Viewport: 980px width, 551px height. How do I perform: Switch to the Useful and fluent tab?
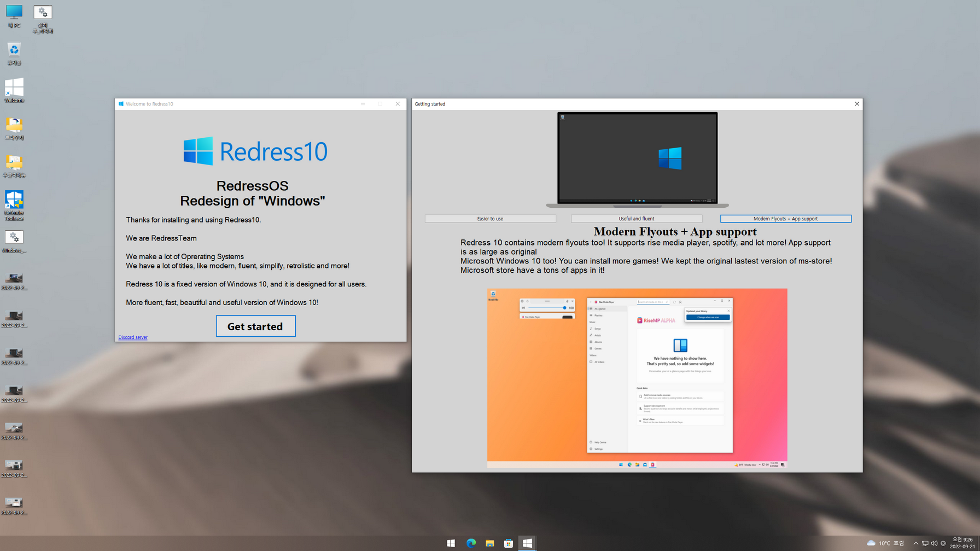pos(636,219)
